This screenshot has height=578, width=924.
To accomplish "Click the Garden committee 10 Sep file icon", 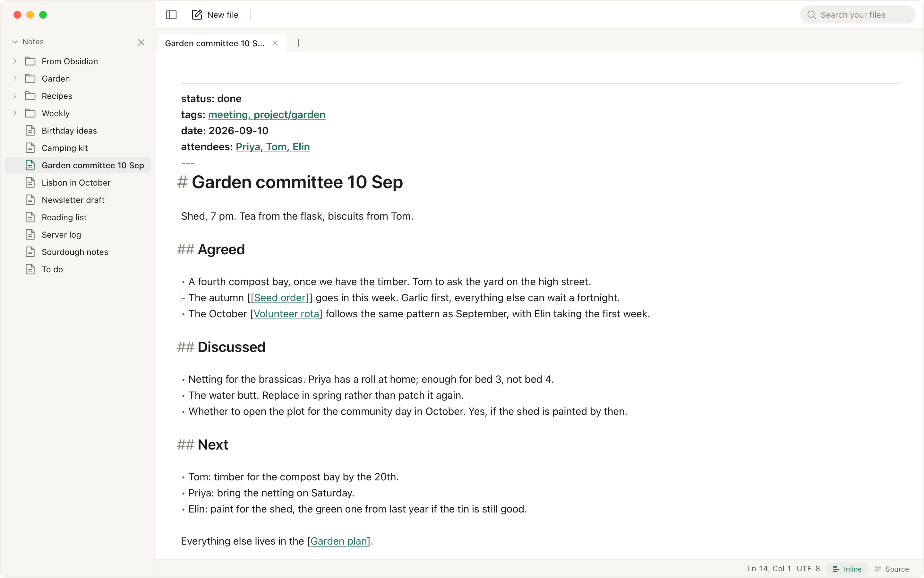I will point(30,165).
